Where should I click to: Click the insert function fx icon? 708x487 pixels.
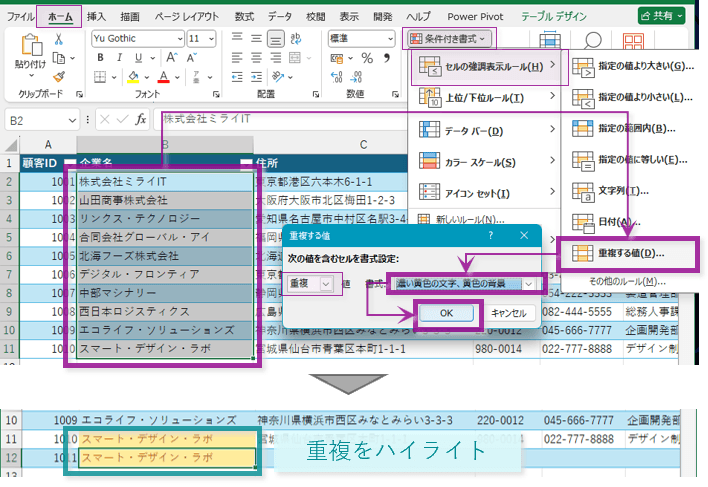140,120
